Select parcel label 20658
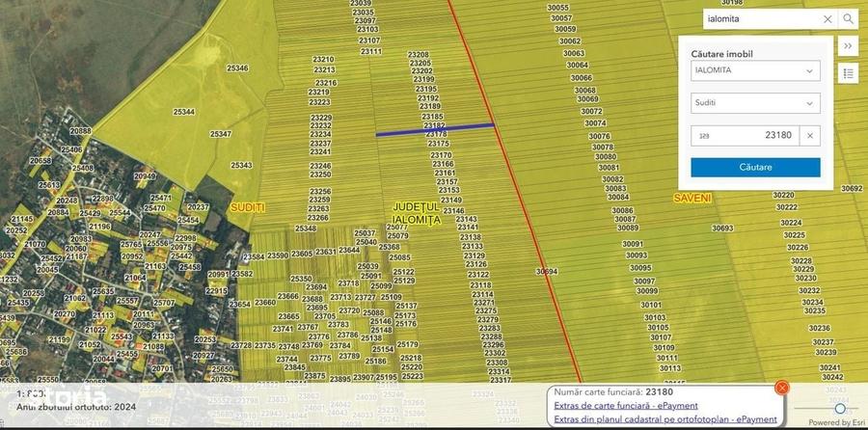This screenshot has height=430, width=868. pos(41,161)
